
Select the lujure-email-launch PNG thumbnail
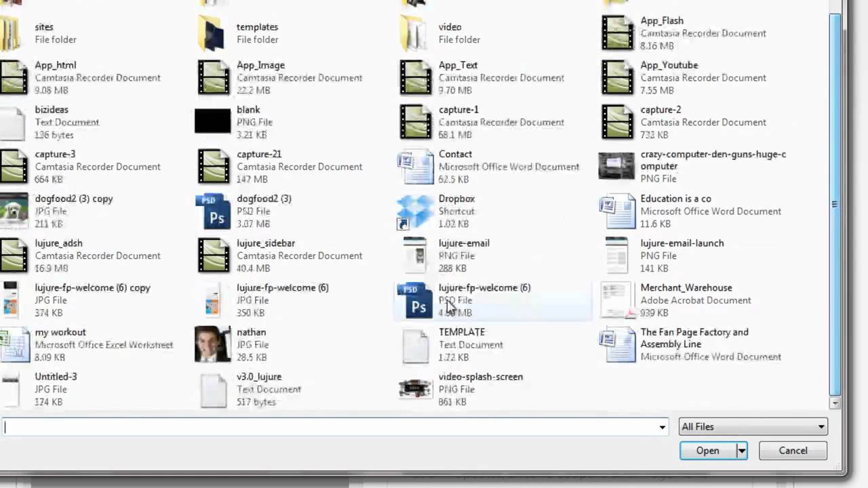click(x=616, y=255)
